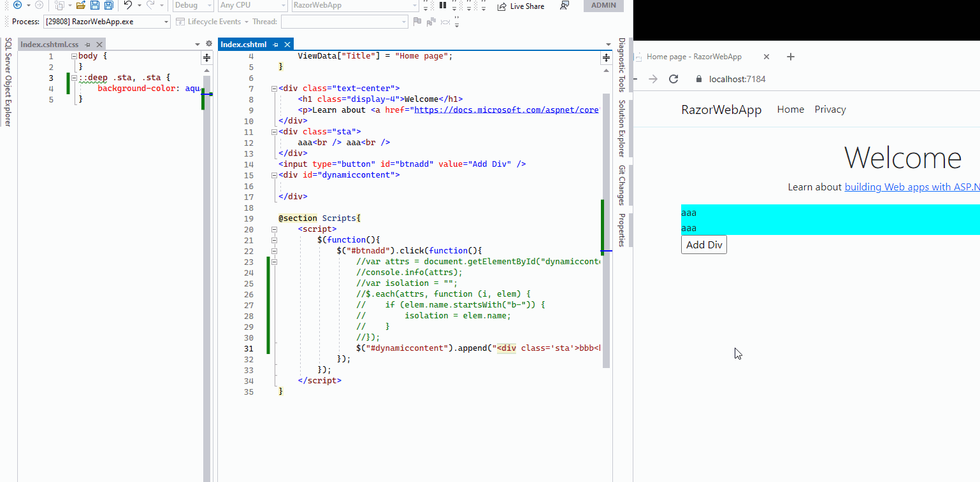The width and height of the screenshot is (980, 482).
Task: Click the Live Share button
Action: [521, 6]
